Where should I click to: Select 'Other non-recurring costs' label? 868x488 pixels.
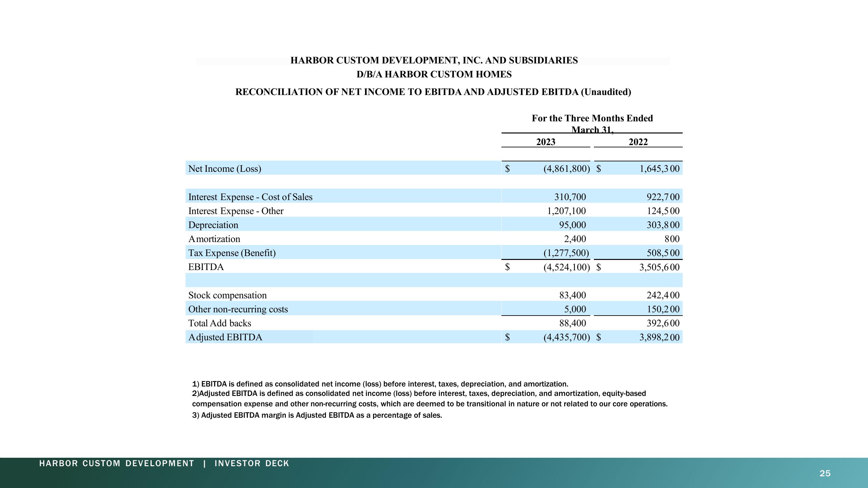238,309
